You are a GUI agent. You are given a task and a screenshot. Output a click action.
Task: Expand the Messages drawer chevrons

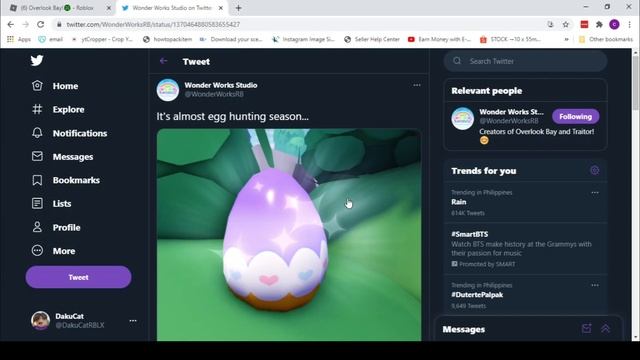point(605,328)
